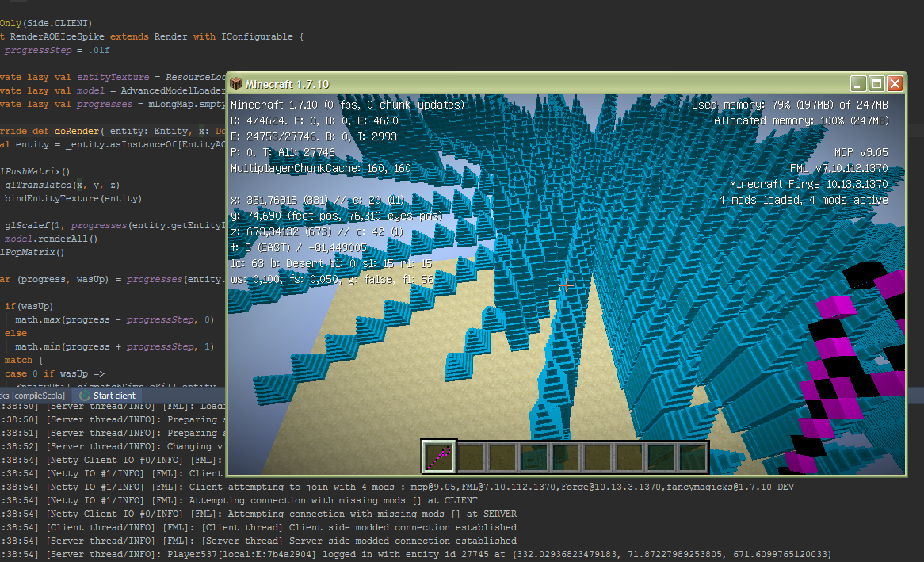Viewport: 924px width, 562px height.
Task: Select the magenta wand in hotbar slot one
Action: (x=438, y=457)
